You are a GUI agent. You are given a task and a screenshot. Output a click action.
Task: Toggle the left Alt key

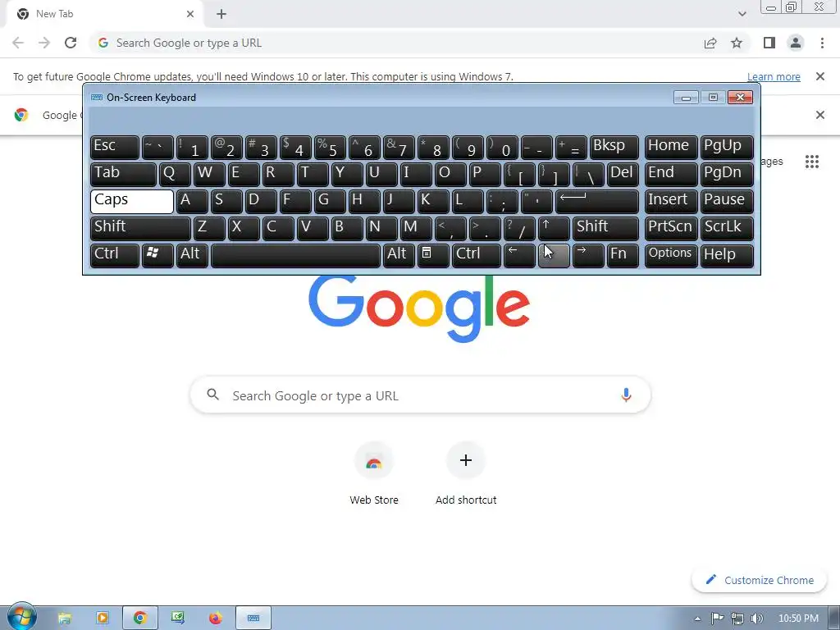click(192, 255)
